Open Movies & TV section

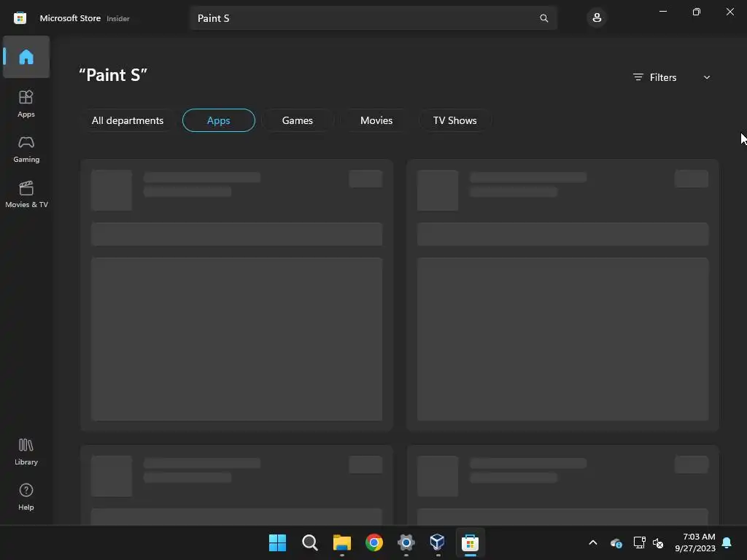(26, 194)
